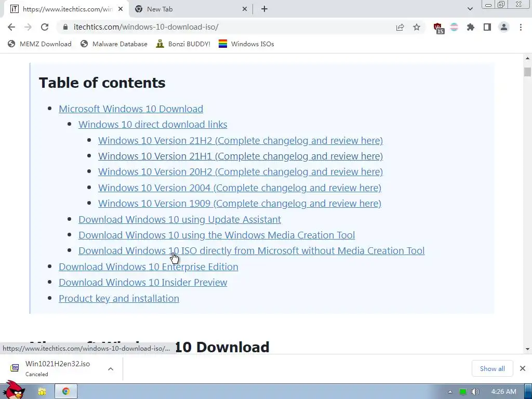Open Microsoft Windows 10 Download link
532x399 pixels.
pyautogui.click(x=131, y=109)
